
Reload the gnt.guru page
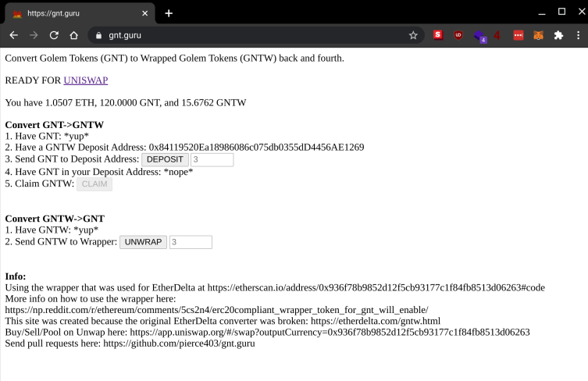click(54, 35)
